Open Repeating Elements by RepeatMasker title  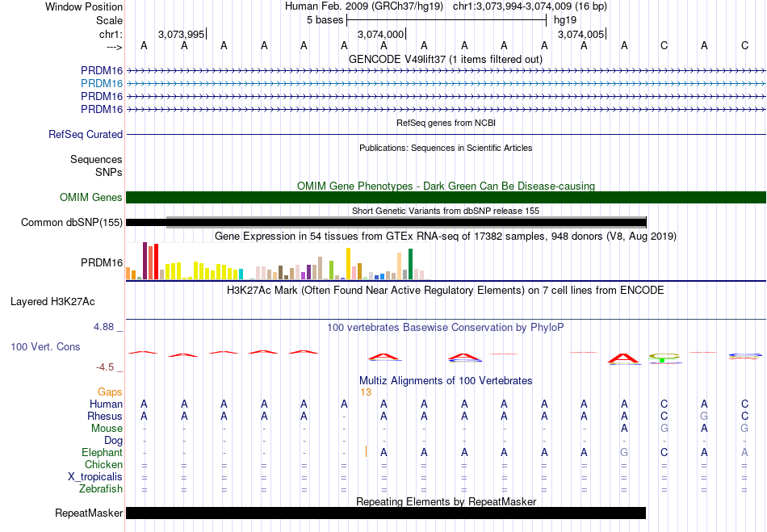click(446, 502)
